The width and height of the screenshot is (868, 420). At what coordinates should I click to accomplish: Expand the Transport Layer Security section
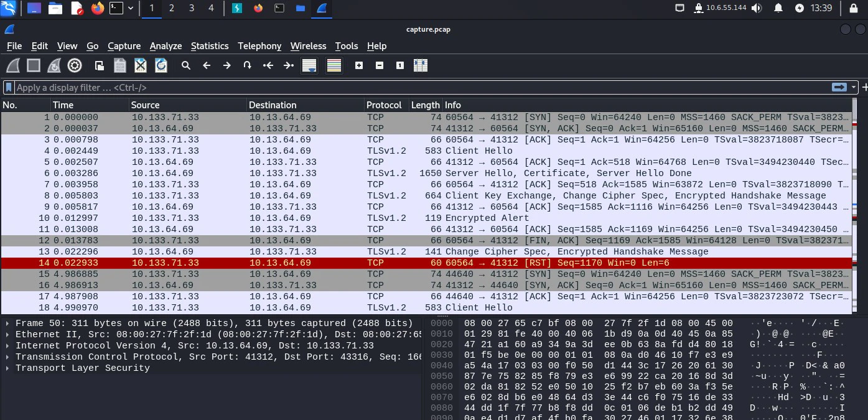tap(6, 368)
